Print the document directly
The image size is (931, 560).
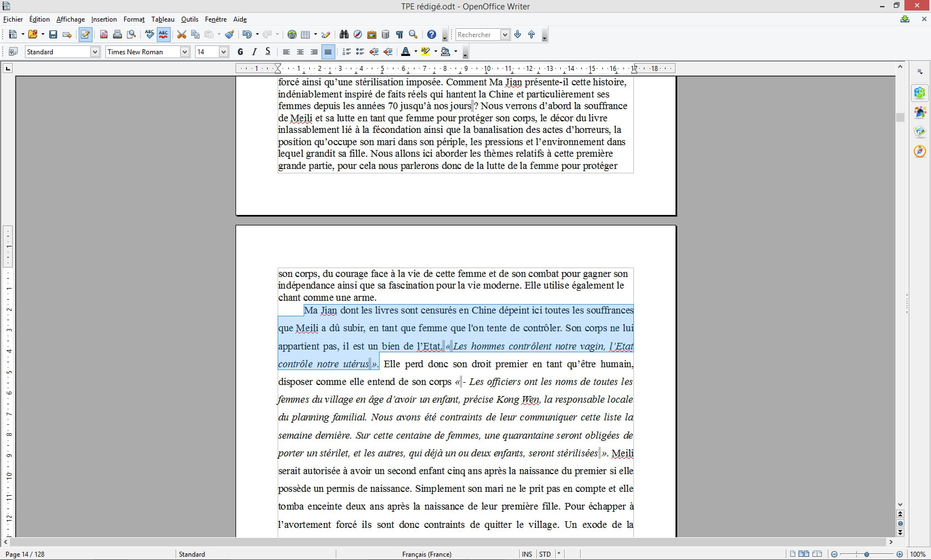click(x=117, y=35)
